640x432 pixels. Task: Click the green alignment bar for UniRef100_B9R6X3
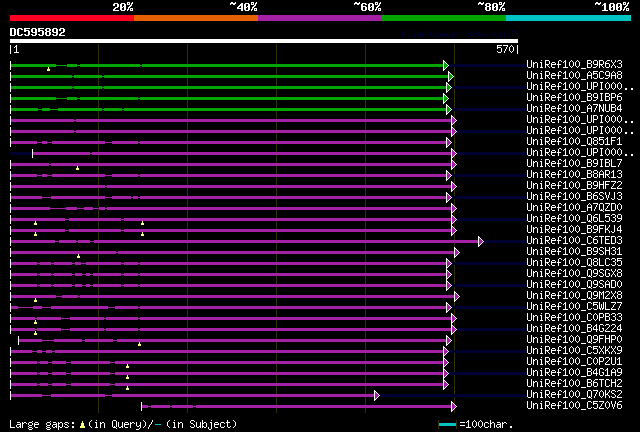click(227, 65)
